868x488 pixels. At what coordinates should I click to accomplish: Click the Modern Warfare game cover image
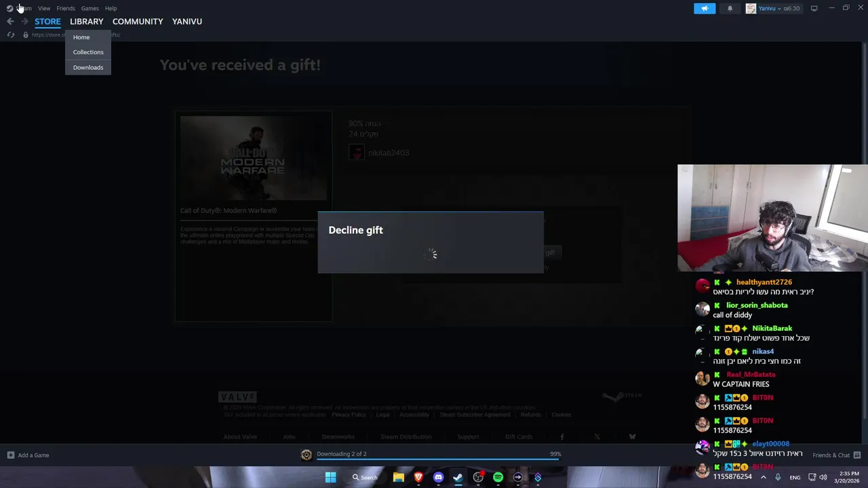click(254, 158)
